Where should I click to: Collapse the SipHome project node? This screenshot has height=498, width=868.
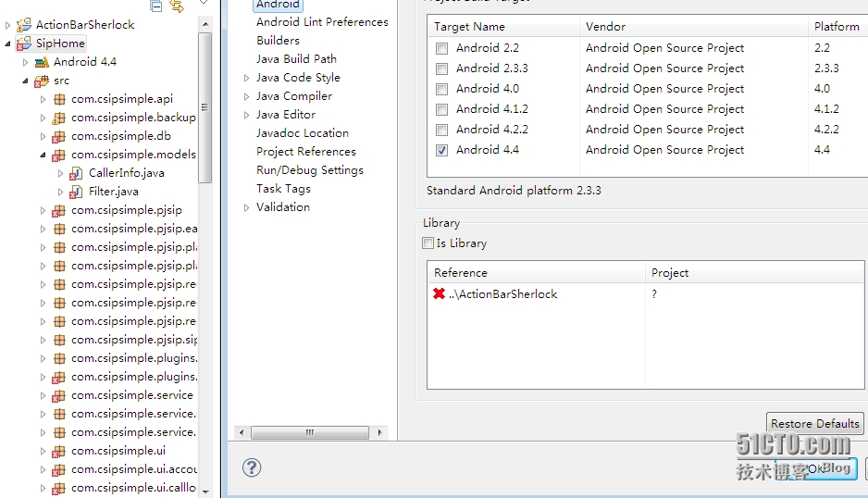click(7, 44)
